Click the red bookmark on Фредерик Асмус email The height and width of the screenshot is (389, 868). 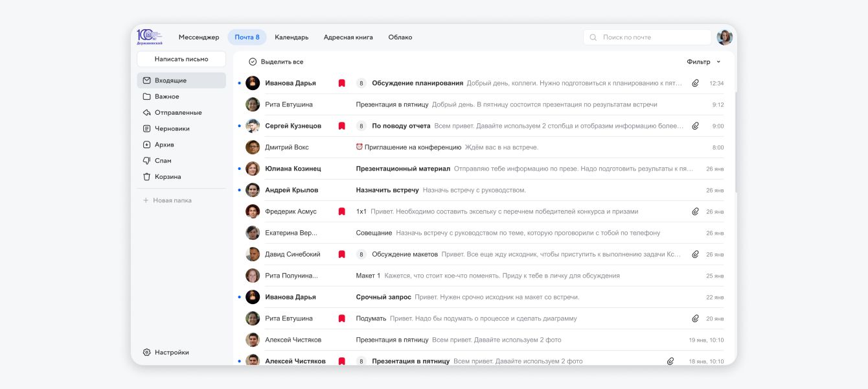click(341, 211)
